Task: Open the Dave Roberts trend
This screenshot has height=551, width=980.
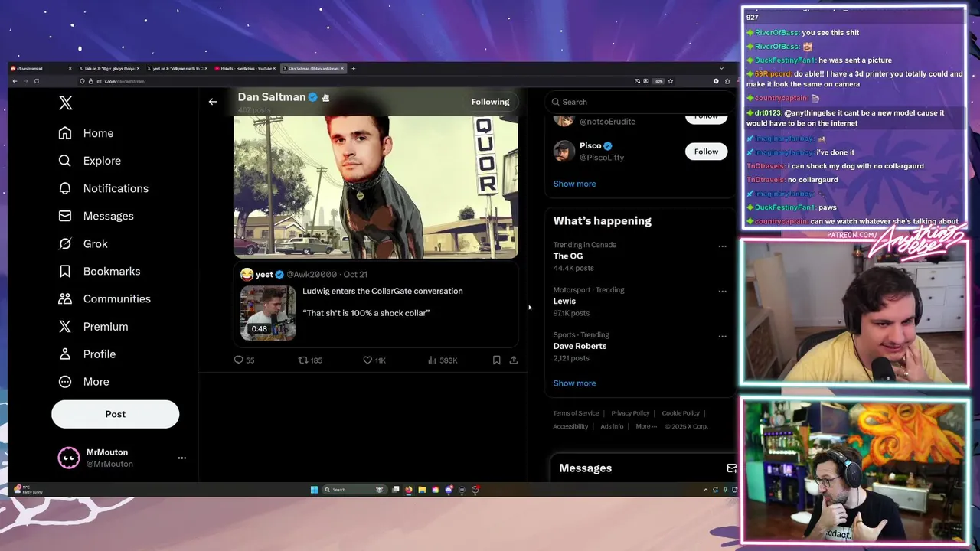Action: [x=580, y=346]
